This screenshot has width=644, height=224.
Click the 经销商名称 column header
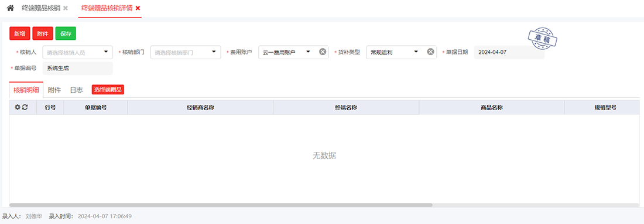point(200,107)
